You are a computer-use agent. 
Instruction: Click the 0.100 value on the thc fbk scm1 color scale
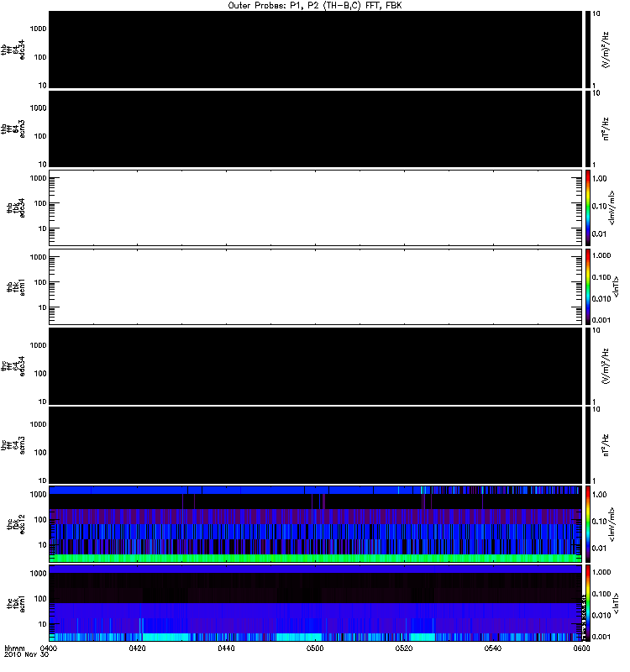point(601,594)
